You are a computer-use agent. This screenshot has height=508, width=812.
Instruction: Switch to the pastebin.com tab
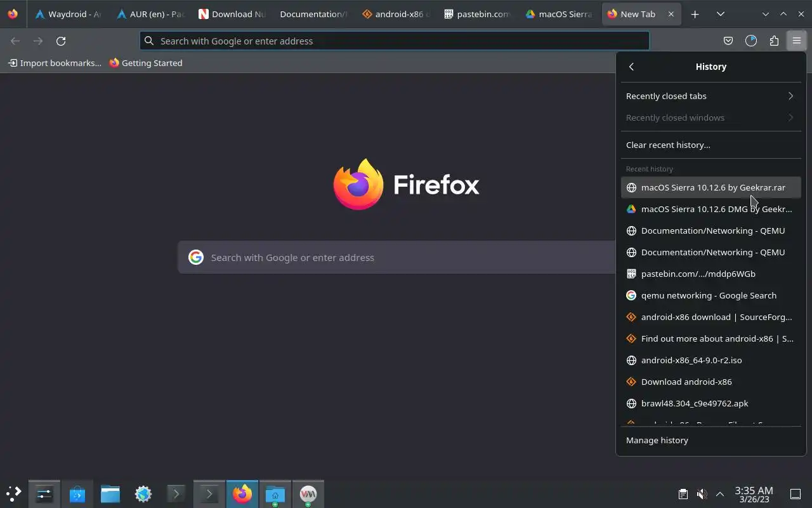coord(477,14)
